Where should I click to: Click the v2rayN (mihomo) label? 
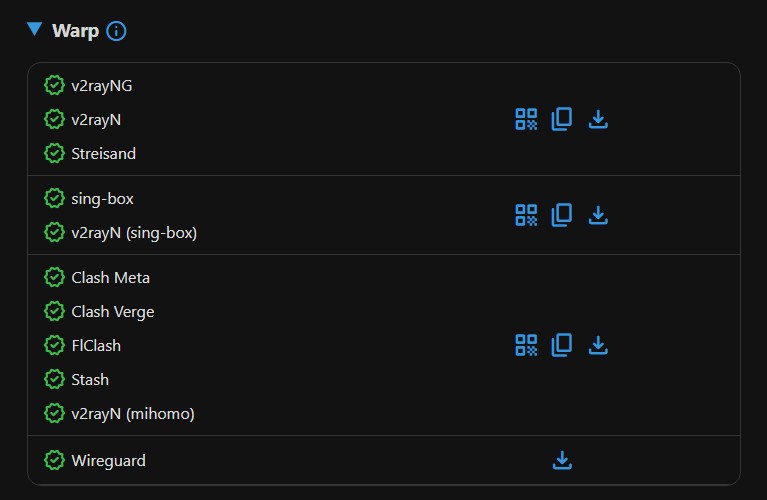(133, 413)
